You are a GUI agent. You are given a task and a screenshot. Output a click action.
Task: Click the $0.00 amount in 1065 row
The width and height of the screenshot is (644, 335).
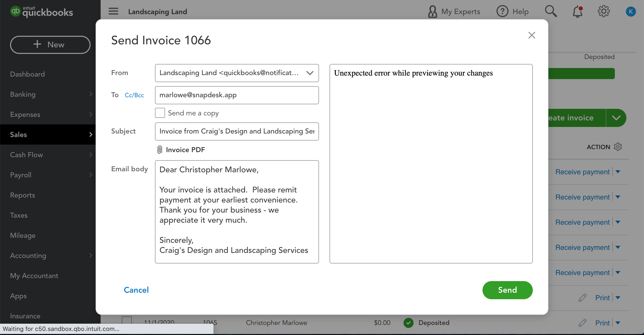(382, 323)
